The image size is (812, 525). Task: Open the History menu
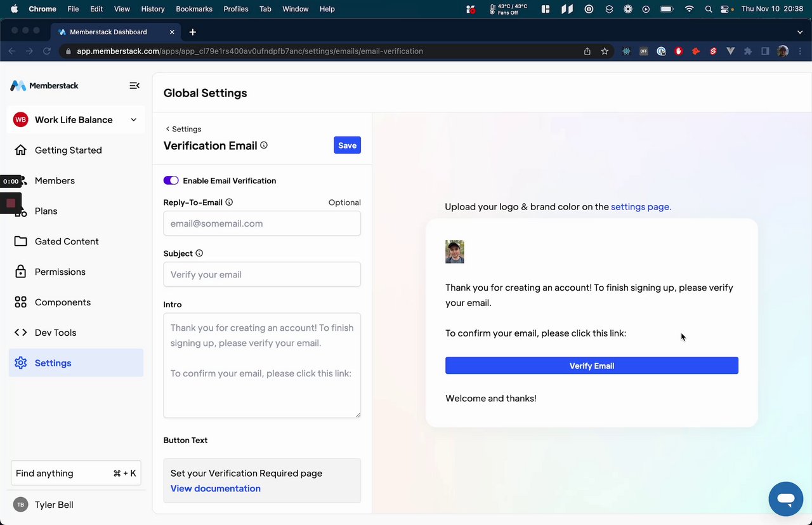pos(153,9)
